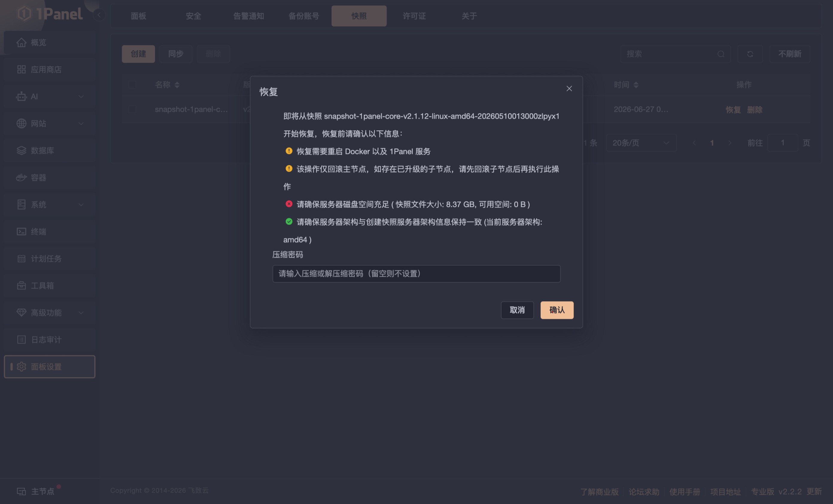Click the refresh table icon button

pyautogui.click(x=750, y=54)
